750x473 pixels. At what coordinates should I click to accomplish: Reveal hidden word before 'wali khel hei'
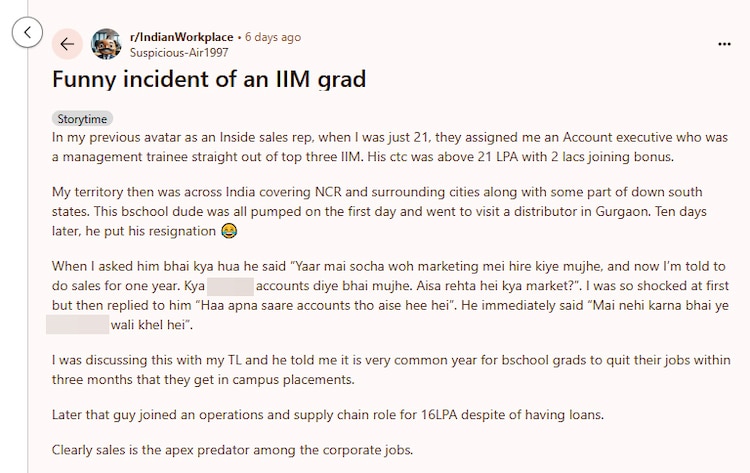(76, 325)
